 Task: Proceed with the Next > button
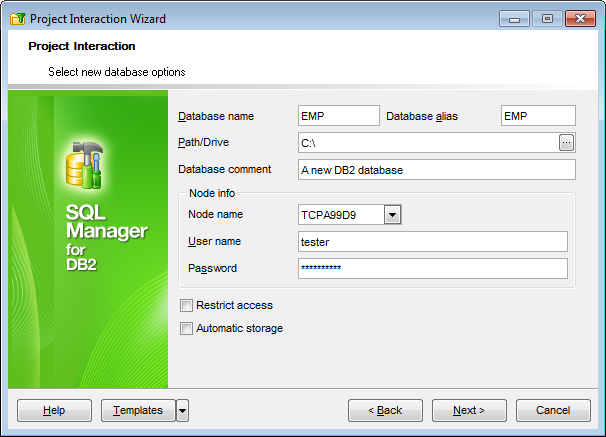469,410
